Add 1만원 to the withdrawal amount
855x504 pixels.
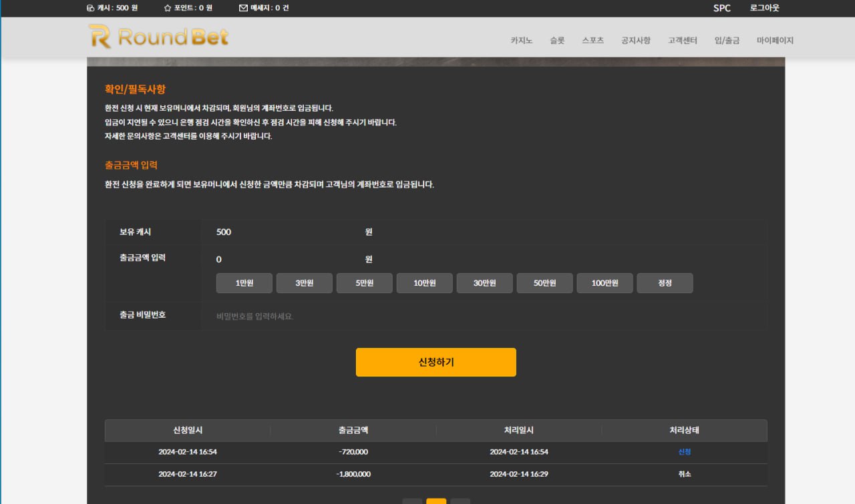244,283
